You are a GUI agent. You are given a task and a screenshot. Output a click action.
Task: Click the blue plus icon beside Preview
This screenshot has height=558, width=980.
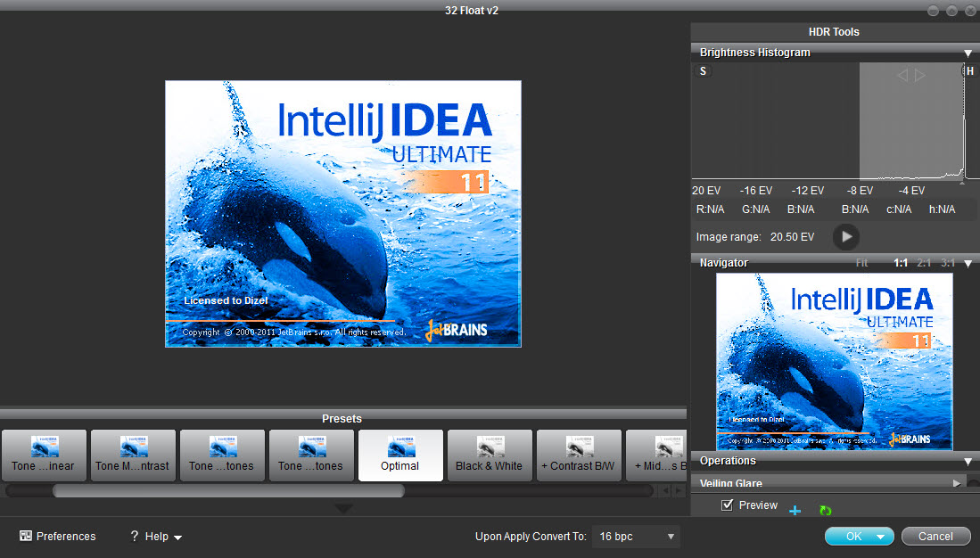pos(795,511)
